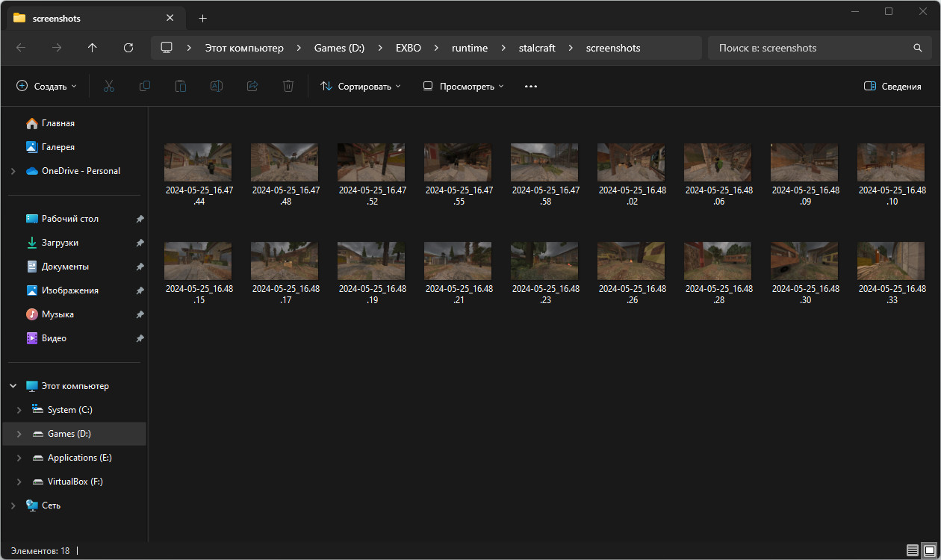Expand the System (C:) drive tree

[19, 410]
